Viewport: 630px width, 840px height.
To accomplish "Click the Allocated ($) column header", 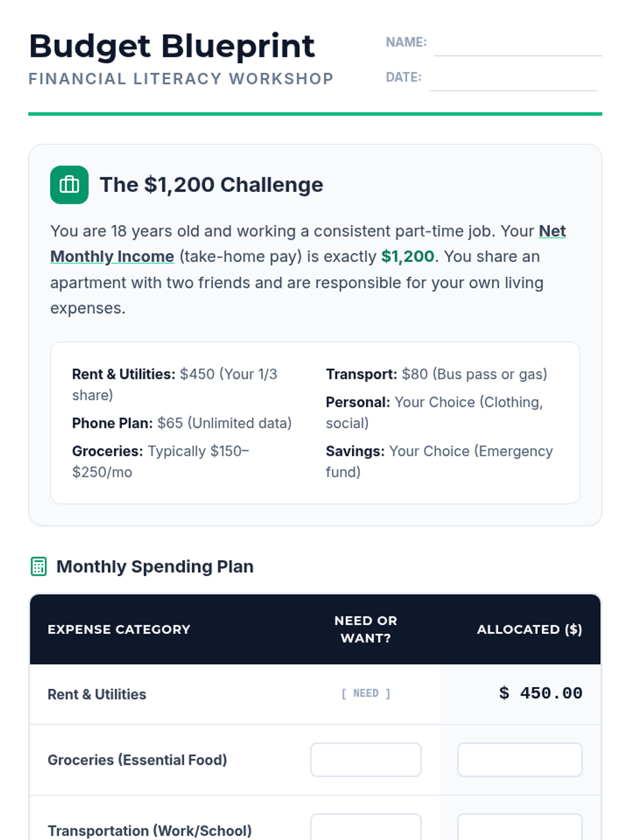I will 529,629.
